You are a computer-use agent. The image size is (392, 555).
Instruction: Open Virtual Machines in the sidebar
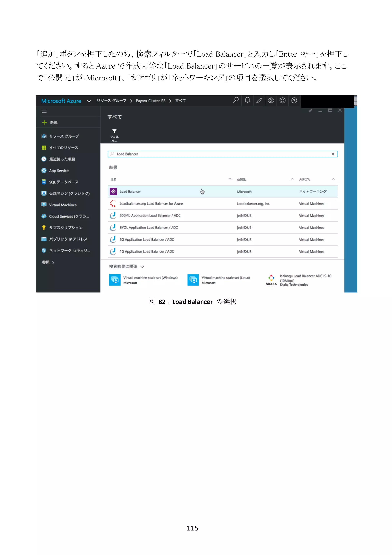pos(63,205)
